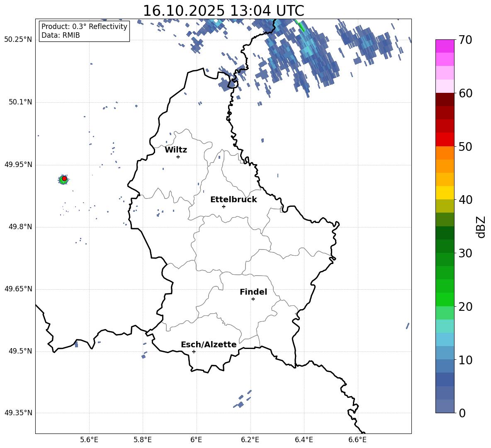Click the 6.2°E longitude label
The image size is (491, 448).
(250, 440)
